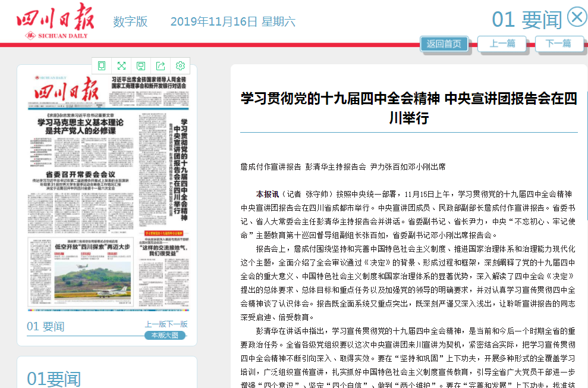Click the 返回首页 button
The height and width of the screenshot is (388, 588).
(444, 44)
